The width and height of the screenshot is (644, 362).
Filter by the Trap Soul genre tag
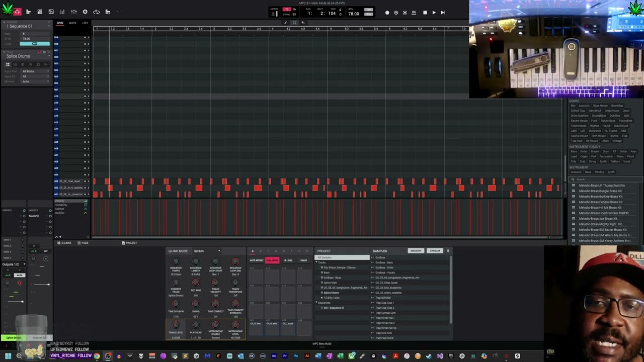[x=576, y=141]
